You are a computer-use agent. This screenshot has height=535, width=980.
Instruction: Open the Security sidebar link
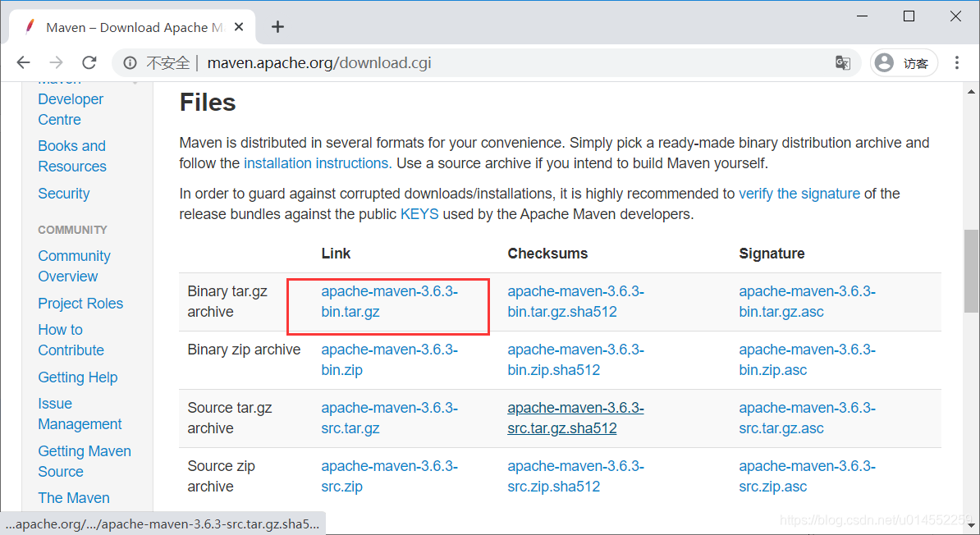click(x=64, y=194)
